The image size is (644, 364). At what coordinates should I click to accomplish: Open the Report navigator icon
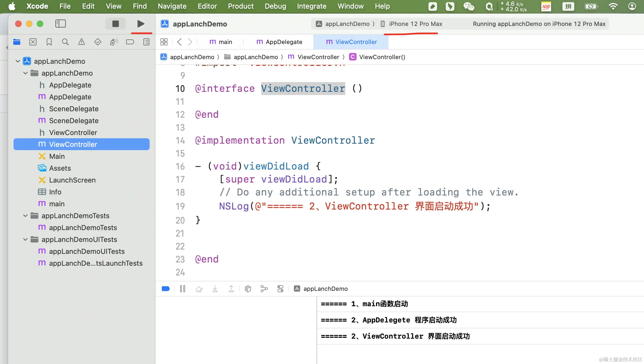pos(146,42)
